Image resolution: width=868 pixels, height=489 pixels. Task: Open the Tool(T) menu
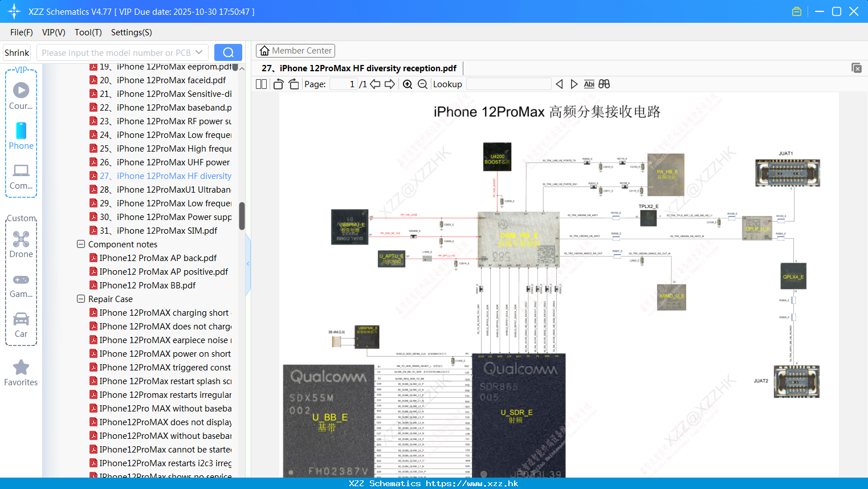88,32
